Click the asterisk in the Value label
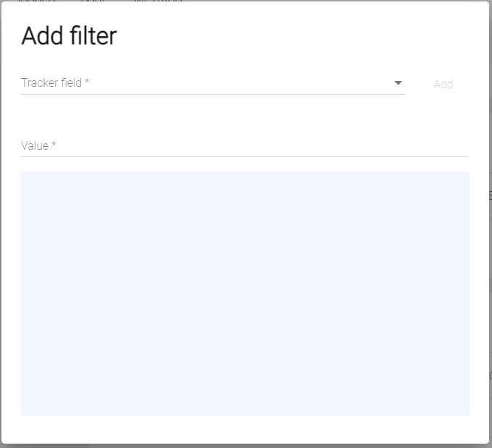The height and width of the screenshot is (448, 492). (54, 145)
